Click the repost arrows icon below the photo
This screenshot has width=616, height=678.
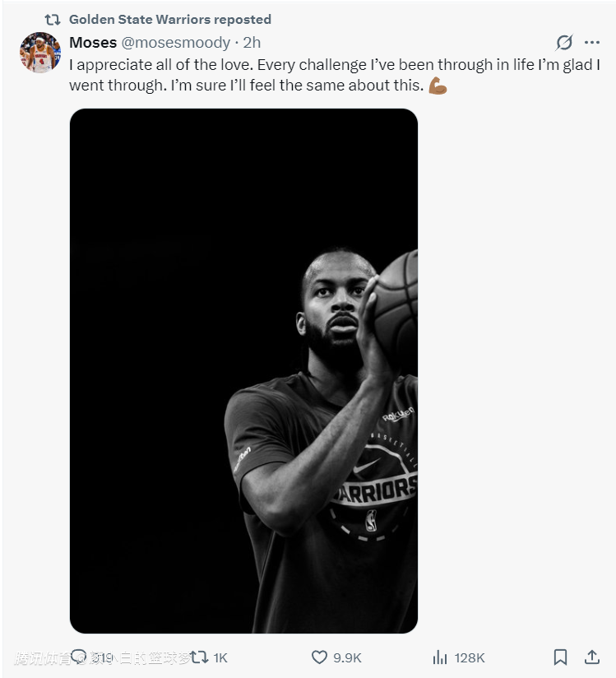tap(199, 657)
